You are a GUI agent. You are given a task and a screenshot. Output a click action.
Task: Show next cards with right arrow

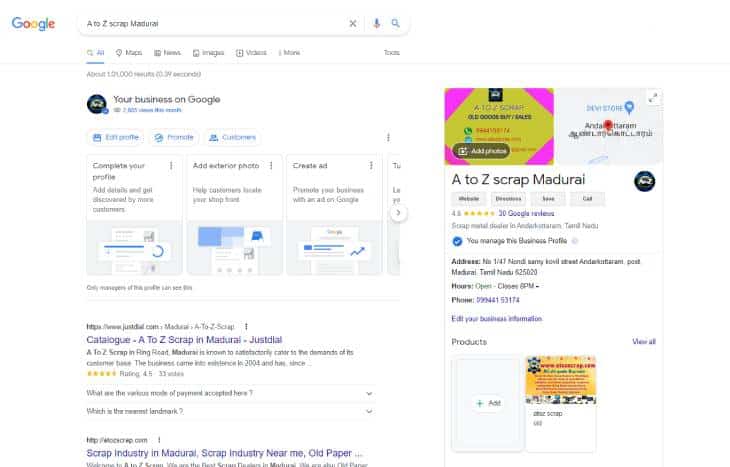[x=398, y=213]
